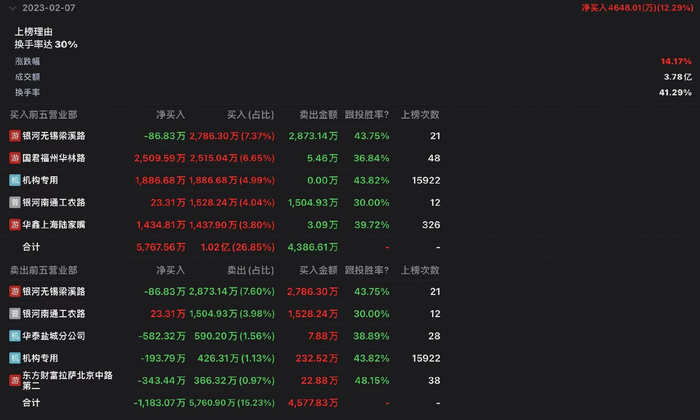This screenshot has width=700, height=420.
Task: Click the badge next to 东方财富拉萨北京中路第二
Action: coord(15,380)
